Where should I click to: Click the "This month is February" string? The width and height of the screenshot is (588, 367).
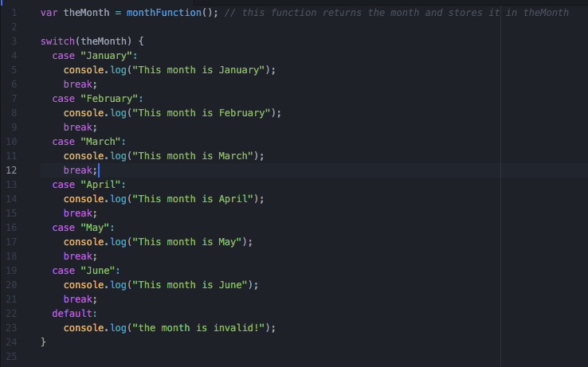(202, 113)
